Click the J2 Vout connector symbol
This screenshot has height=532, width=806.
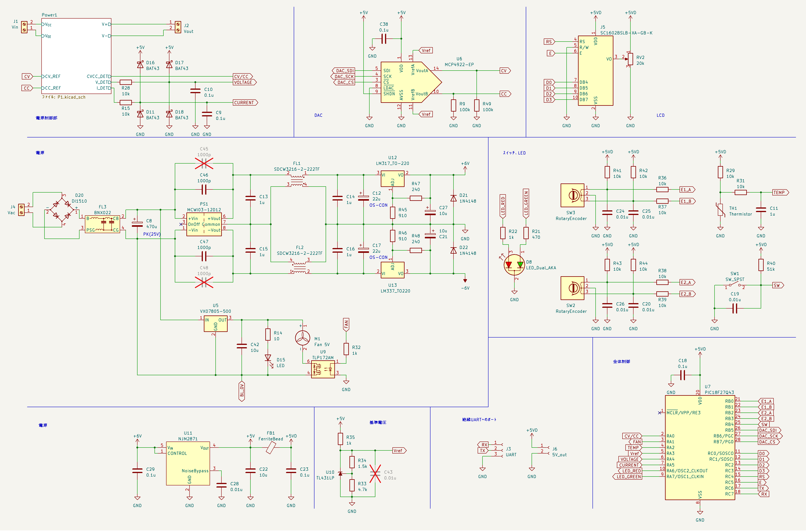coord(178,27)
